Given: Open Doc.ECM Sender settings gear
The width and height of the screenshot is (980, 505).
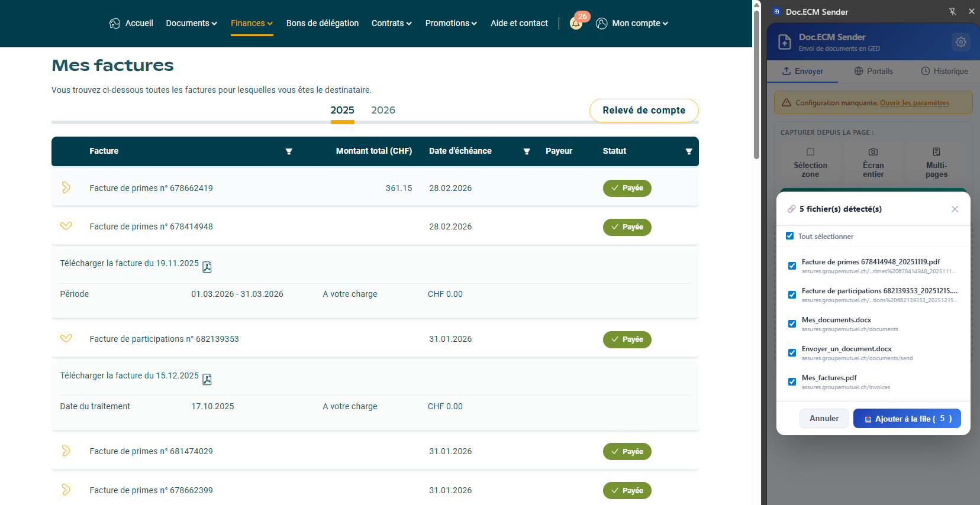Looking at the screenshot, I should pos(960,42).
